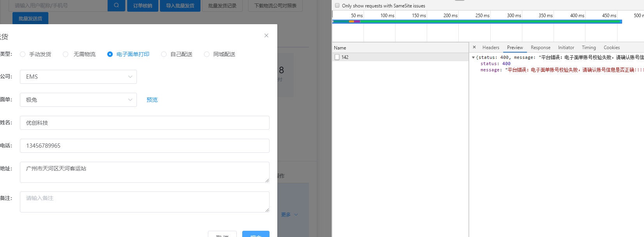The width and height of the screenshot is (644, 237).
Task: Switch to the Headers tab
Action: click(491, 48)
